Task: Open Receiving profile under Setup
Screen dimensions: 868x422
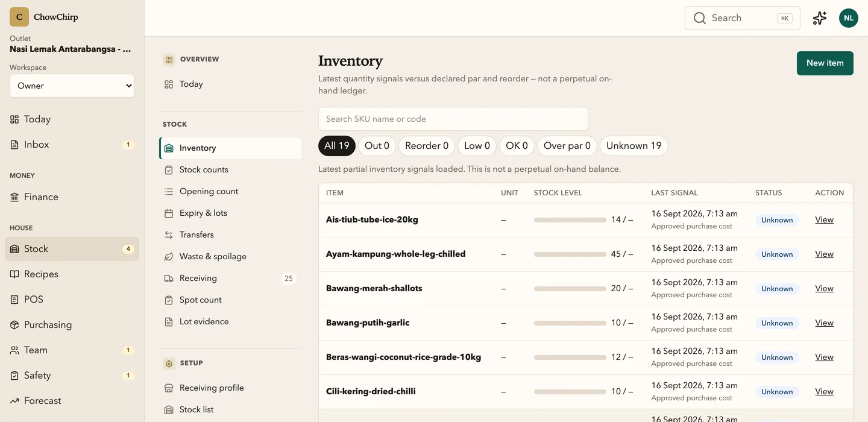Action: (x=230, y=388)
